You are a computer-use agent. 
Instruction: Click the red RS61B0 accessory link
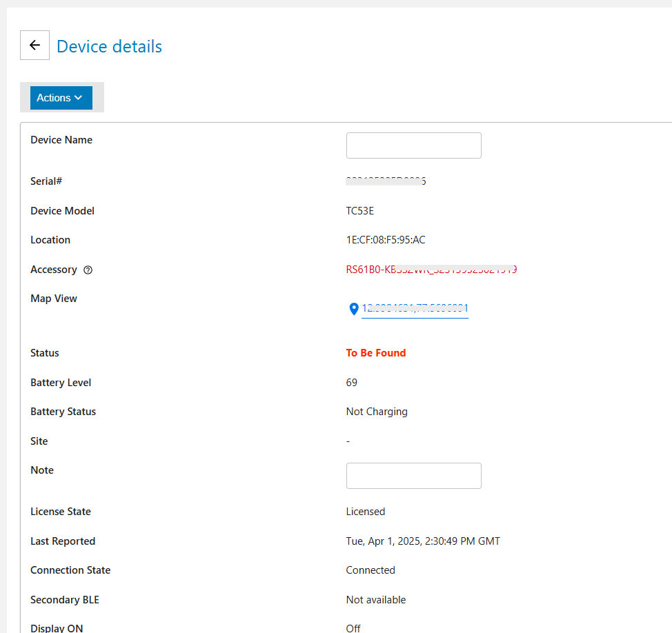[431, 270]
